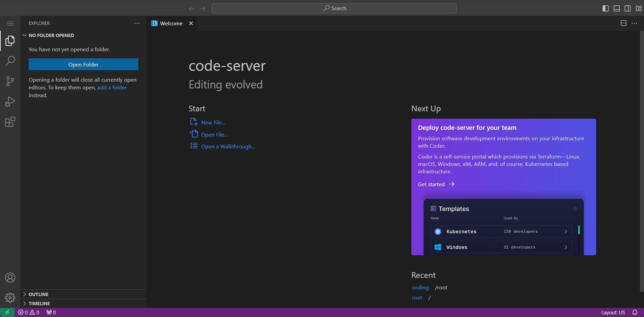
Task: Open the customize layout control
Action: coord(639,8)
